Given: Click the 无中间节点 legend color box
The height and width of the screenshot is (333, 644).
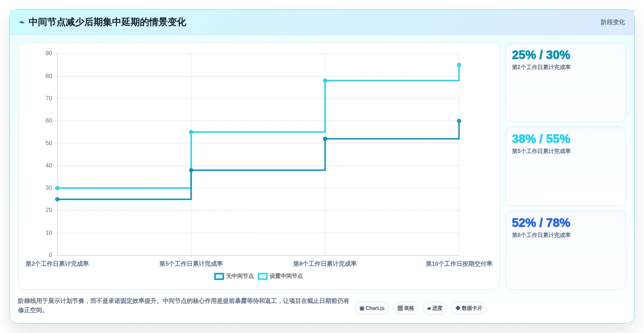Looking at the screenshot, I should 219,276.
